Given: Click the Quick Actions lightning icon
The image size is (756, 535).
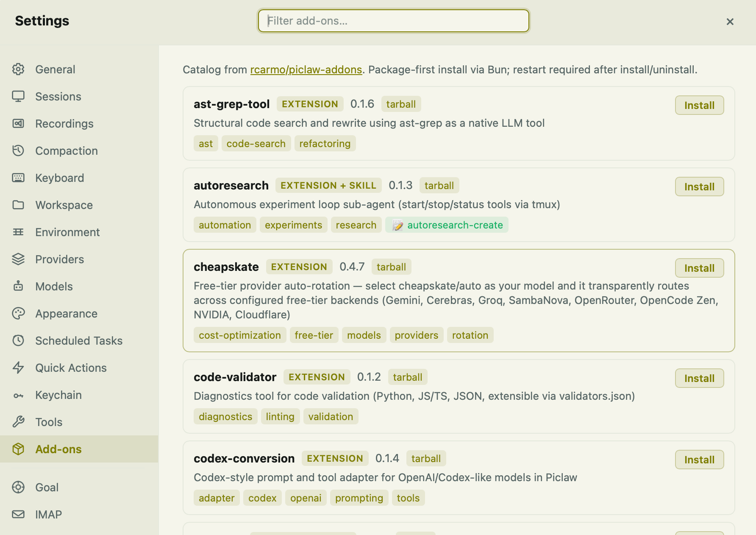Looking at the screenshot, I should [18, 368].
